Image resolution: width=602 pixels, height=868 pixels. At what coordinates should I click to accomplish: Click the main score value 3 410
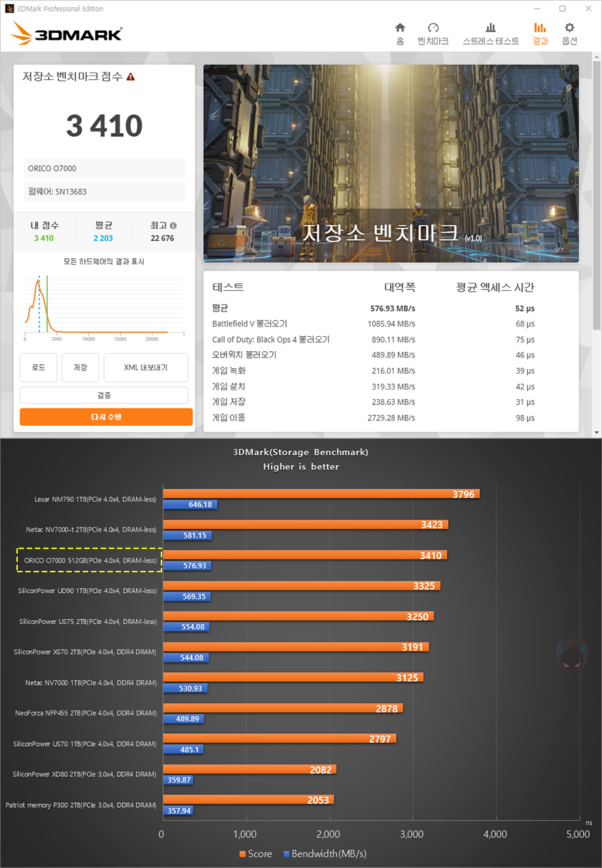[104, 126]
